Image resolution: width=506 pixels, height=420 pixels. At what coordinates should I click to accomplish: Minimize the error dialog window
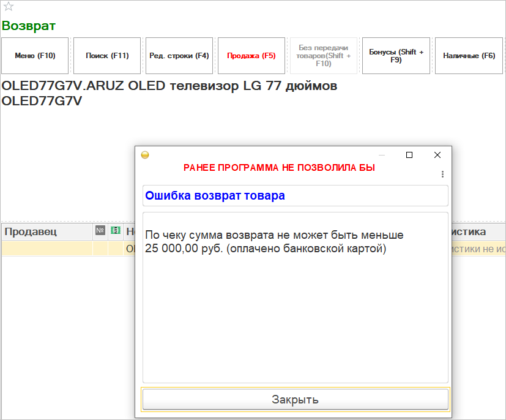click(381, 155)
